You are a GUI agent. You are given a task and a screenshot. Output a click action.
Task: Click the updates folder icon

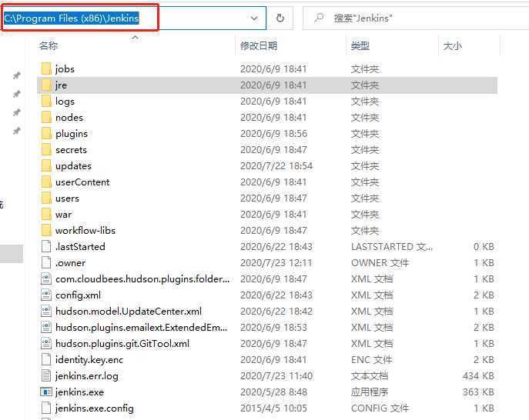click(46, 166)
